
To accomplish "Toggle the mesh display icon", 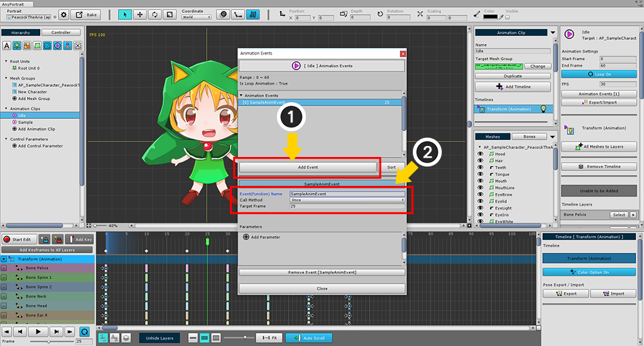I will tap(223, 15).
